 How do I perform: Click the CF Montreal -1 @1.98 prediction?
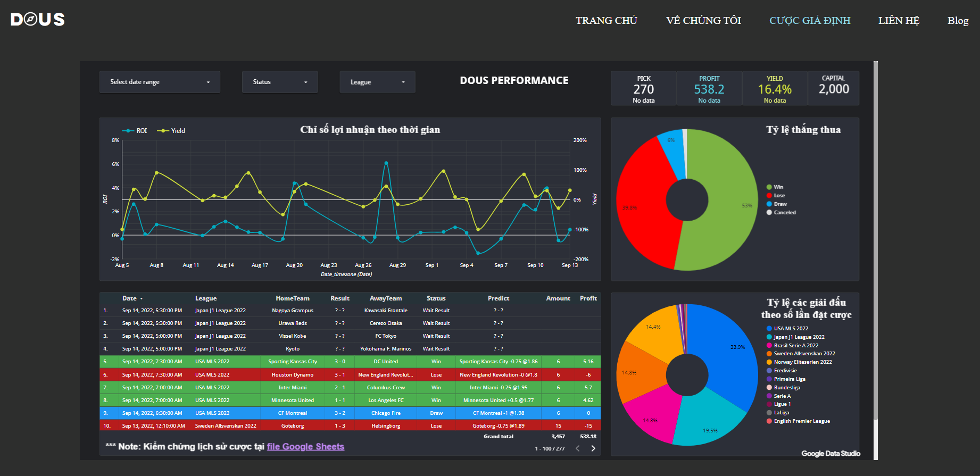(x=499, y=413)
